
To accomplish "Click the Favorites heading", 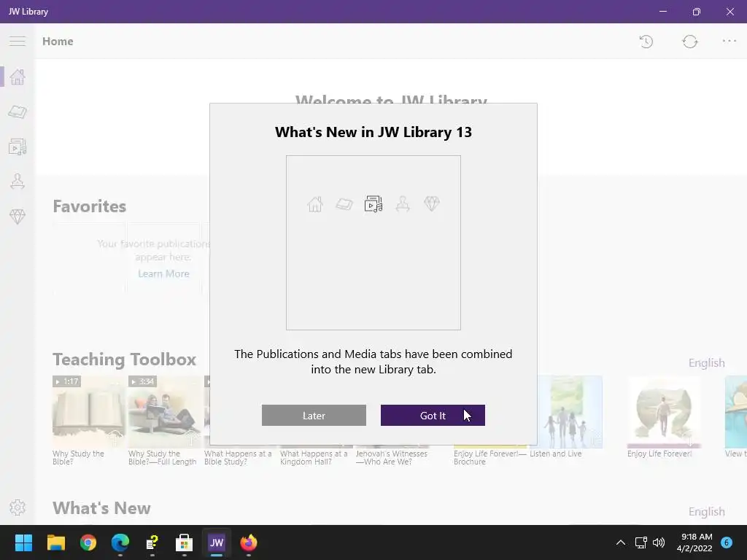I will pyautogui.click(x=90, y=206).
